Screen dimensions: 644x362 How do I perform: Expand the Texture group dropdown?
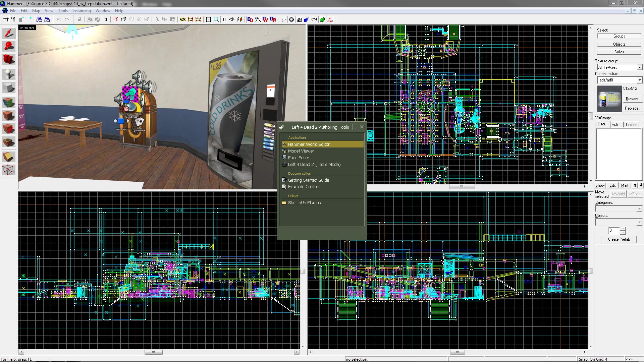click(x=640, y=67)
